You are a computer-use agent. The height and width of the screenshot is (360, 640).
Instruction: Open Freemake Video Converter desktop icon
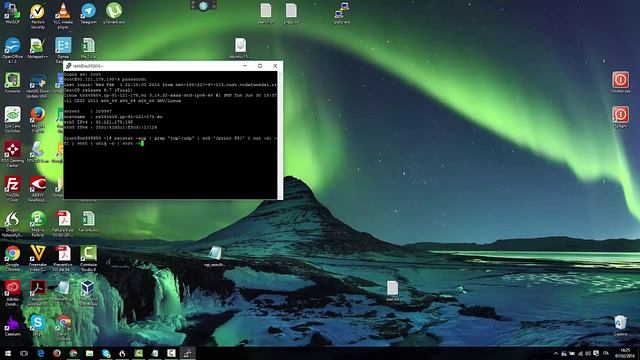38,258
